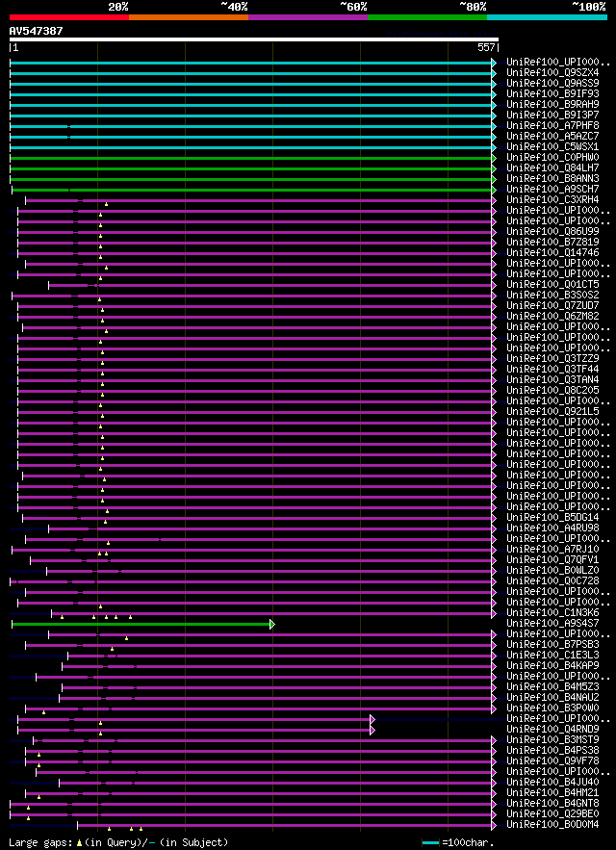Select the UniRef100_B4M5Z3 hit label
This screenshot has height=850, width=616.
(552, 687)
